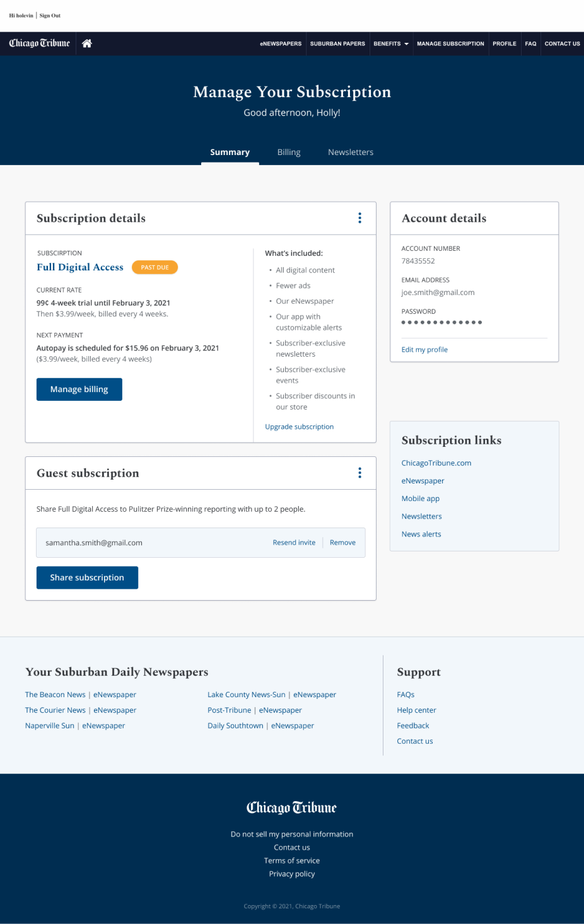Viewport: 584px width, 924px height.
Task: Open the ChicagoTribune.com subscription link
Action: (436, 463)
